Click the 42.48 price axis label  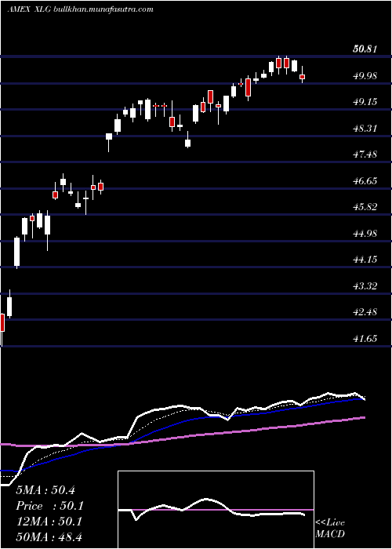pos(365,312)
